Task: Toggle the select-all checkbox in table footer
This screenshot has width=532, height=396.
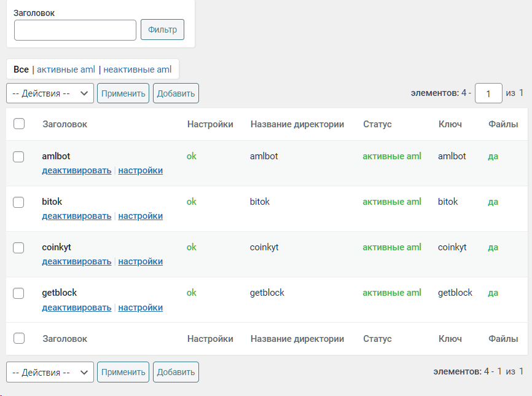Action: click(x=19, y=339)
